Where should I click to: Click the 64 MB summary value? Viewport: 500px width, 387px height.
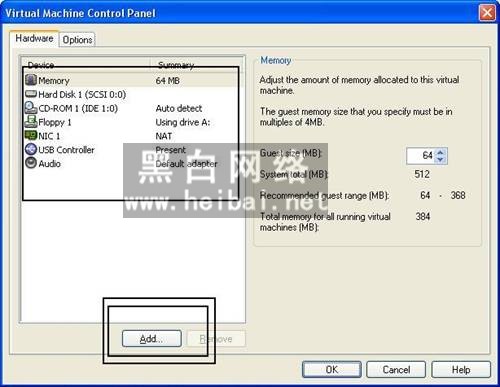pos(167,81)
